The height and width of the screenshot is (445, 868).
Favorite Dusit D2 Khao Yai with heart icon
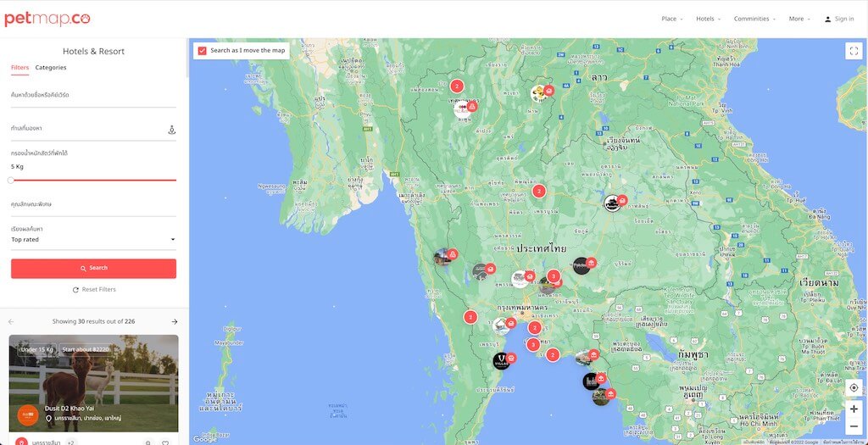click(165, 442)
